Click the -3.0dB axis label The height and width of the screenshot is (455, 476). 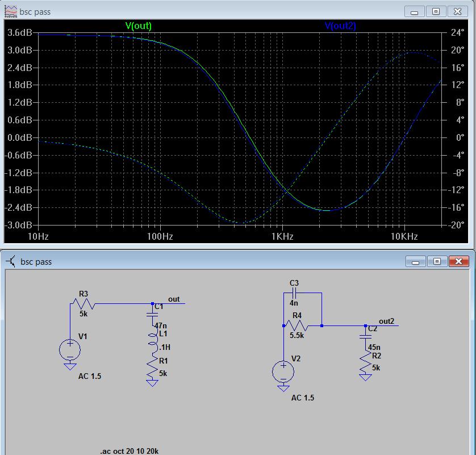tap(18, 225)
